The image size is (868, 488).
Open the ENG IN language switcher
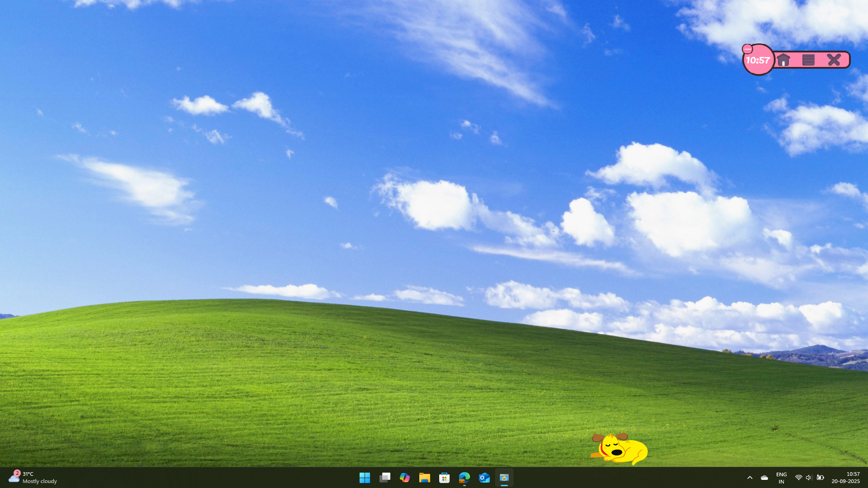click(x=782, y=478)
